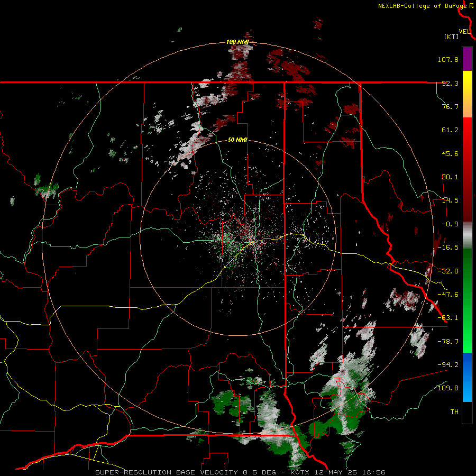Screen dimensions: 476x476
Task: Pick the -16.5 velocity scale label
Action: (x=448, y=248)
